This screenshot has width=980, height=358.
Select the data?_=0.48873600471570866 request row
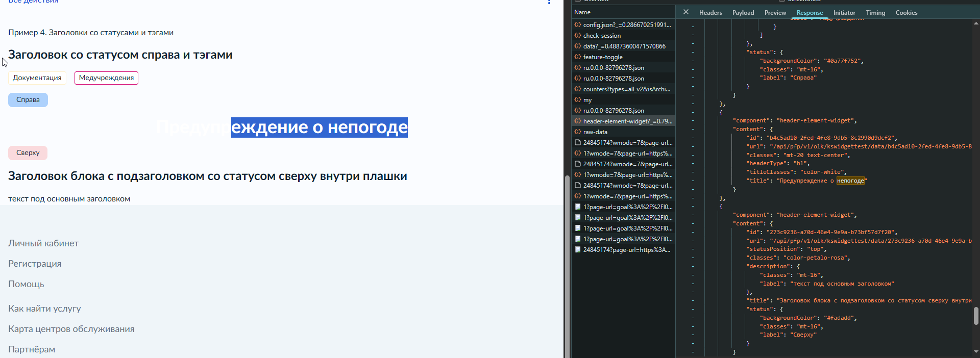point(623,46)
